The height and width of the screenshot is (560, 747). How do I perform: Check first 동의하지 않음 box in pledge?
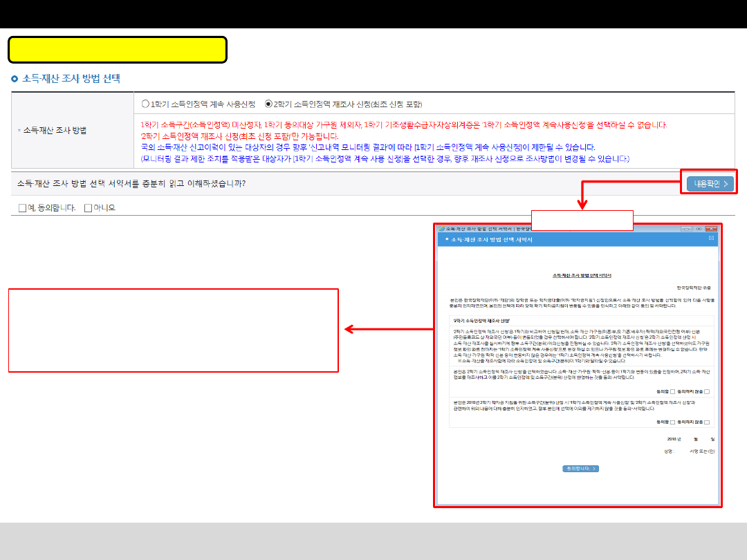(707, 391)
